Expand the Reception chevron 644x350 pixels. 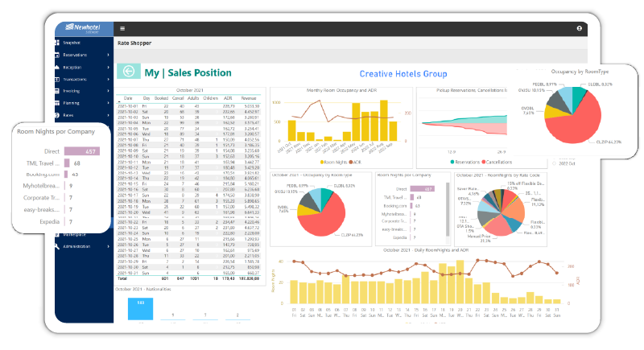109,67
